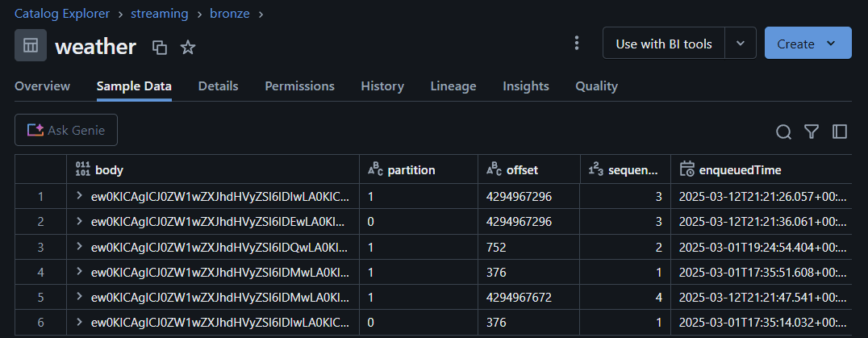This screenshot has width=868, height=338.
Task: Open the bronze schema breadcrumb
Action: pyautogui.click(x=230, y=13)
